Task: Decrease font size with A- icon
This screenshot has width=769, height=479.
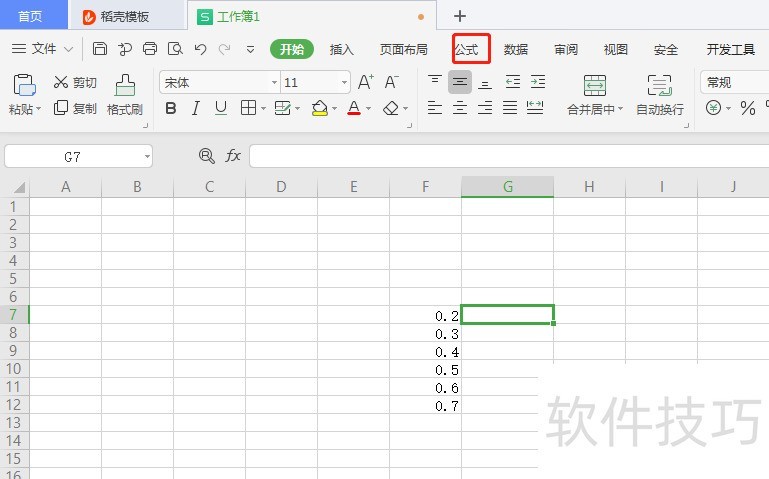Action: tap(391, 82)
